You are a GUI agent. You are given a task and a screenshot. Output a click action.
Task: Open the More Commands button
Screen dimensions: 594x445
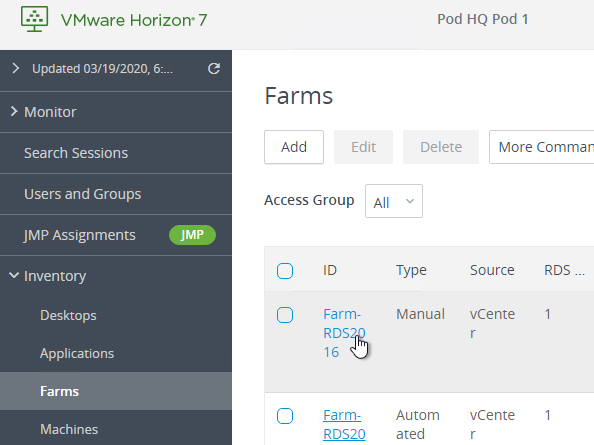click(x=542, y=147)
